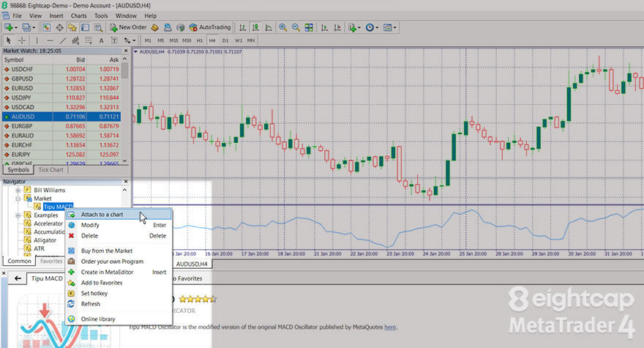Switch chart to line chart icon
This screenshot has height=348, width=644.
point(269,28)
